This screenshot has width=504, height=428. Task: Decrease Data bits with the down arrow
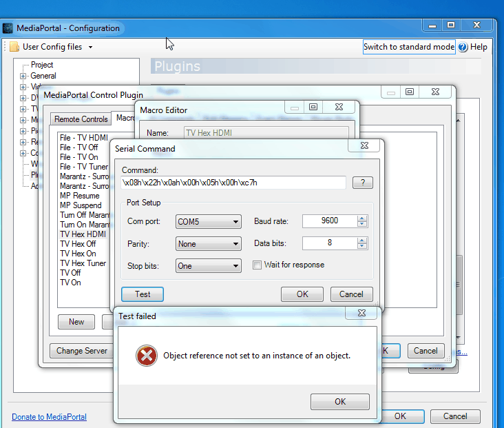(x=362, y=246)
